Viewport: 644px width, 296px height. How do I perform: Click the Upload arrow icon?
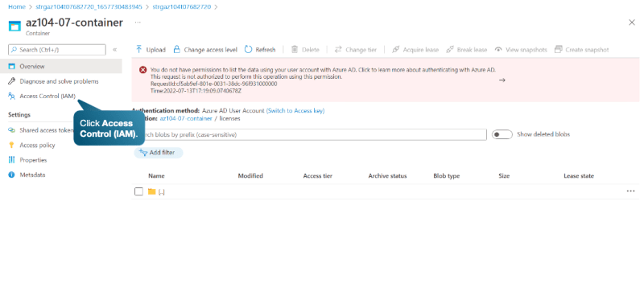pyautogui.click(x=138, y=49)
